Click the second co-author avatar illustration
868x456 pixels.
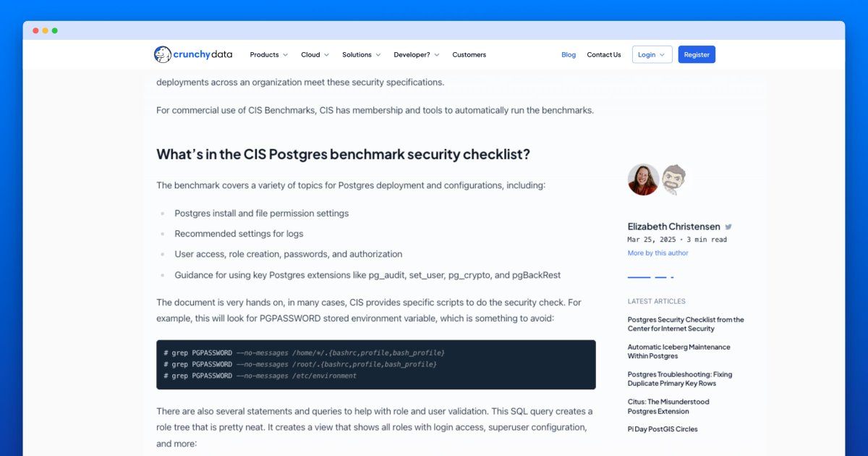point(673,179)
